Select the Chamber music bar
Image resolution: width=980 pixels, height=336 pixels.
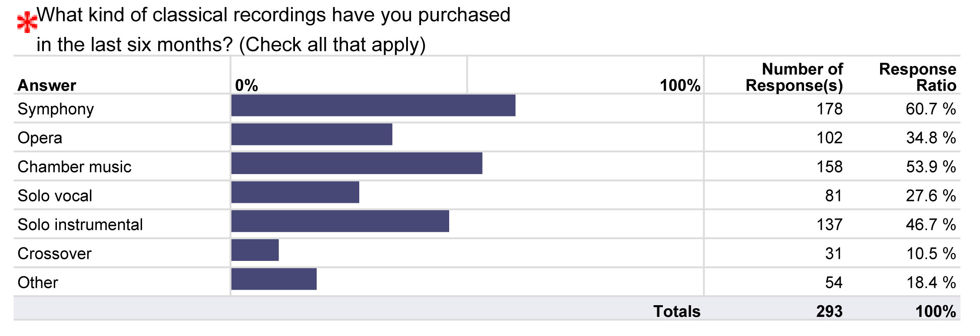point(357,163)
